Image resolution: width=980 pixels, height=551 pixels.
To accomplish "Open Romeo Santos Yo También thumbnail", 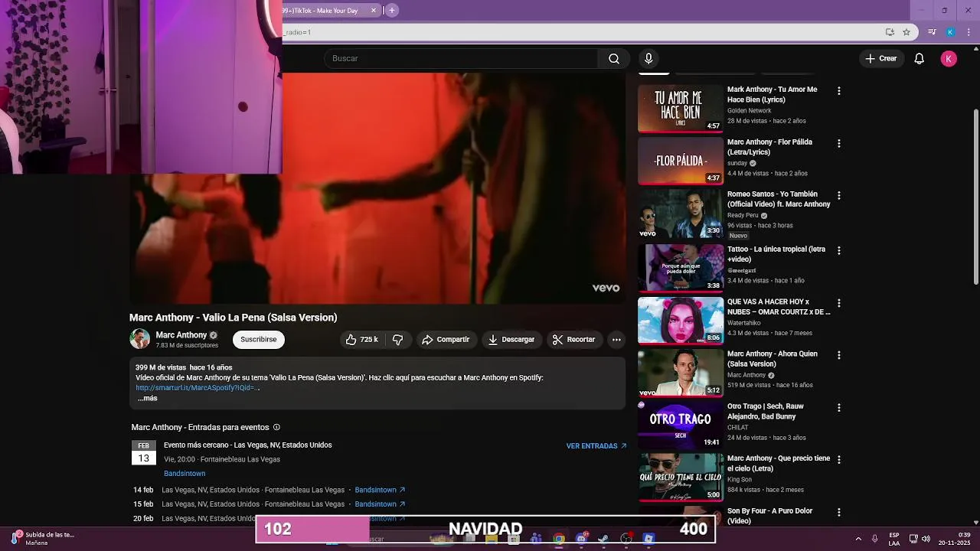I will click(681, 214).
